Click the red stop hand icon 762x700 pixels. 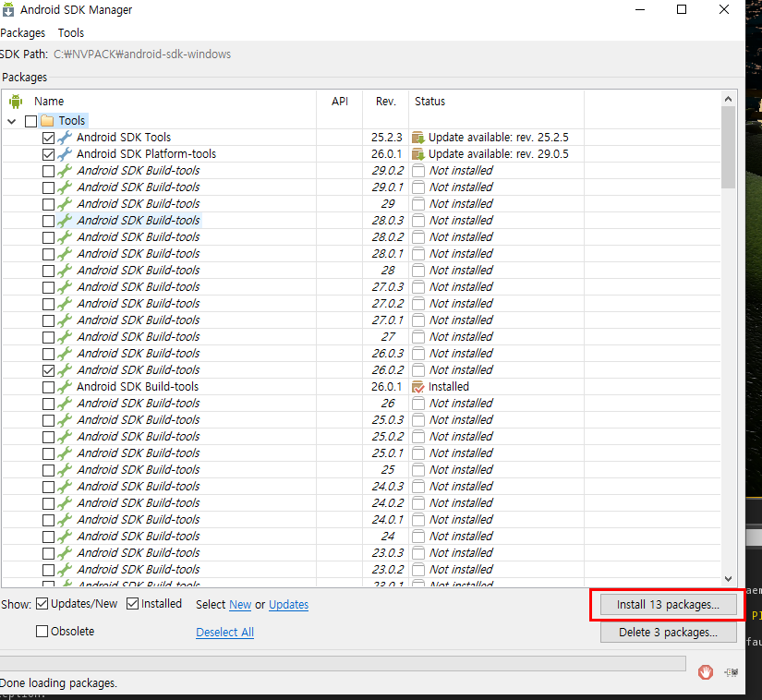coord(706,672)
